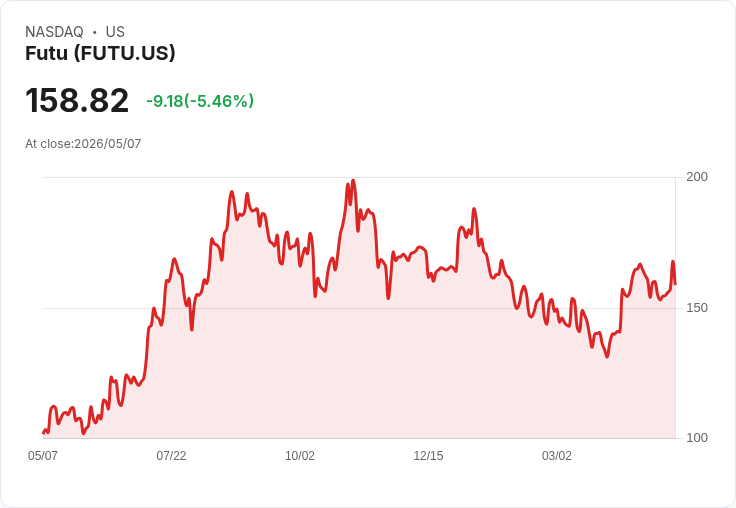Click the sharp peak between 12/15 and 03/02
Viewport: 736px width, 508px height.
474,209
